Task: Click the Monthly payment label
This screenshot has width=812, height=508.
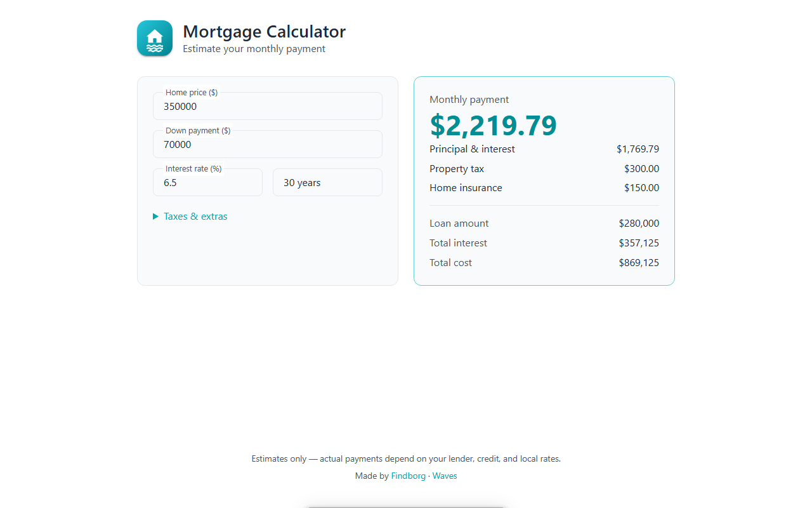Action: 469,100
